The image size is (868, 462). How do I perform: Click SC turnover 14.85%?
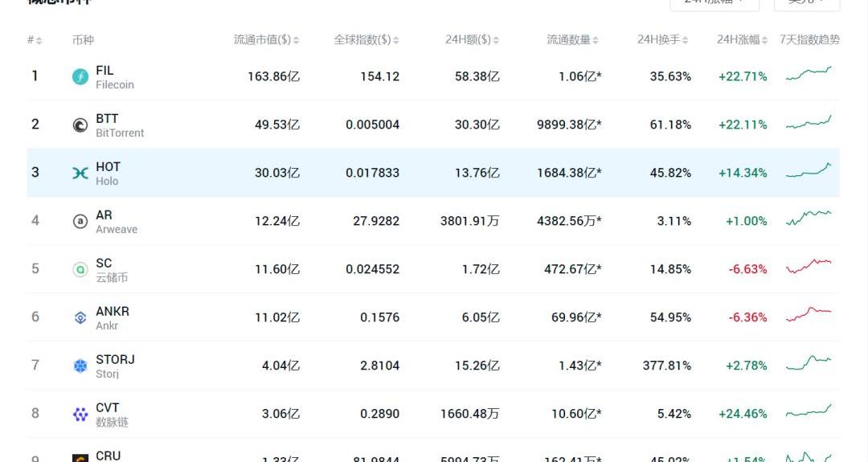coord(670,269)
